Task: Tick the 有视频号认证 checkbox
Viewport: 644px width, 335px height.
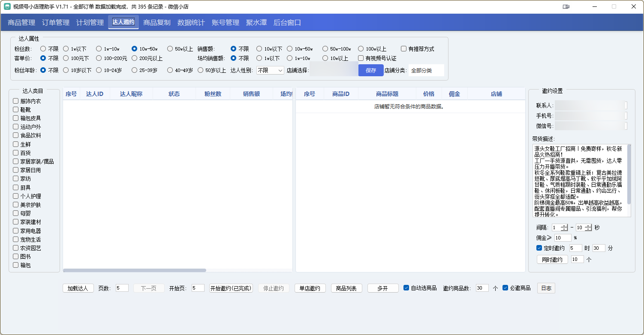Action: tap(361, 58)
